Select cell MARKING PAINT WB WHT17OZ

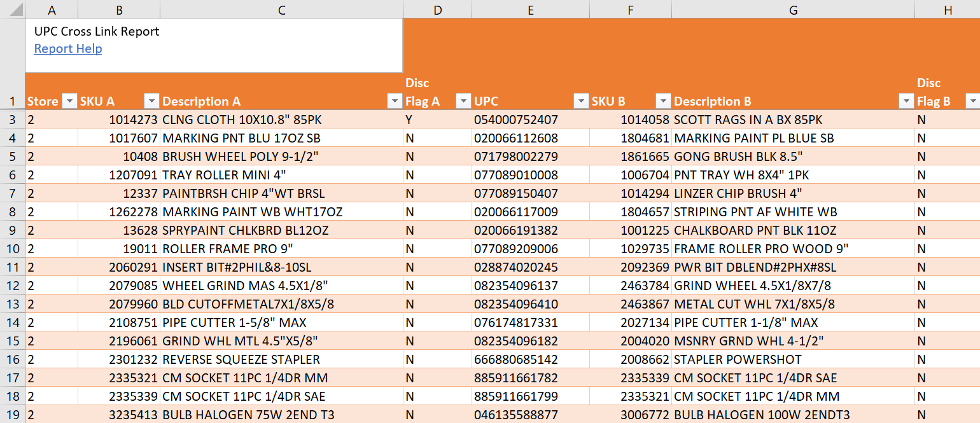pos(281,212)
